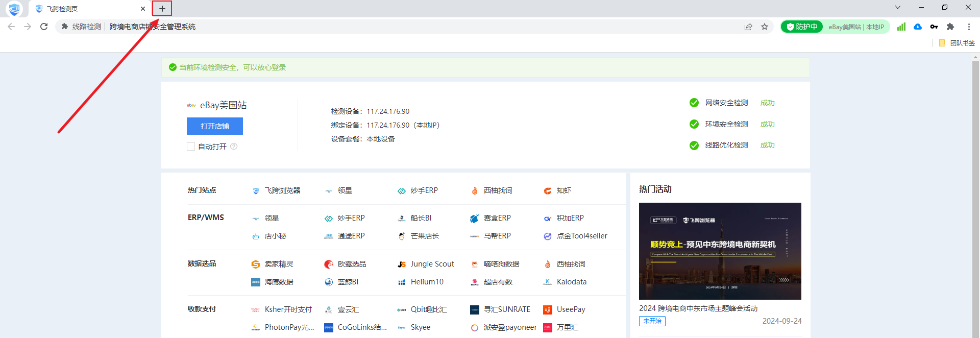Open the 热门活动 event banner image
Screen dimensions: 980x338
[720, 251]
